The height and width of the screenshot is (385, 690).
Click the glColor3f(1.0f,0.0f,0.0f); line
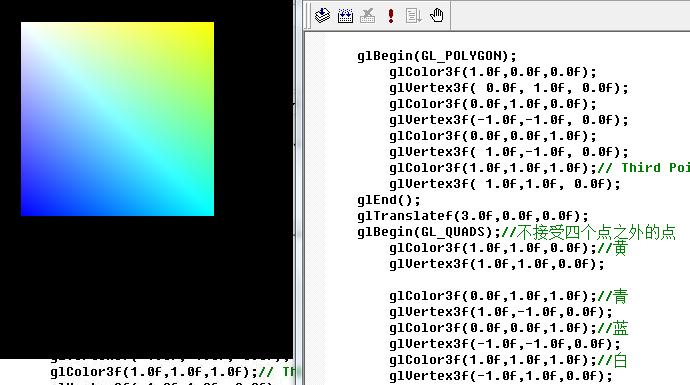[492, 72]
